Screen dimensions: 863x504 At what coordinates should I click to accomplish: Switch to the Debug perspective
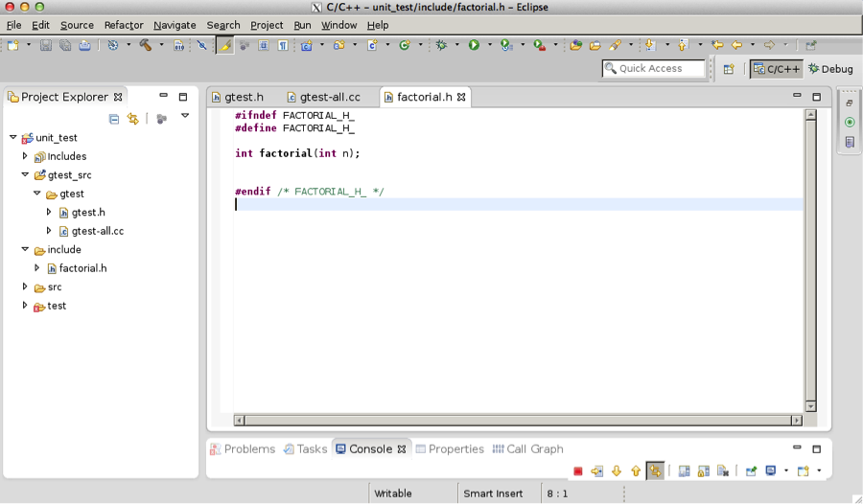pos(830,69)
